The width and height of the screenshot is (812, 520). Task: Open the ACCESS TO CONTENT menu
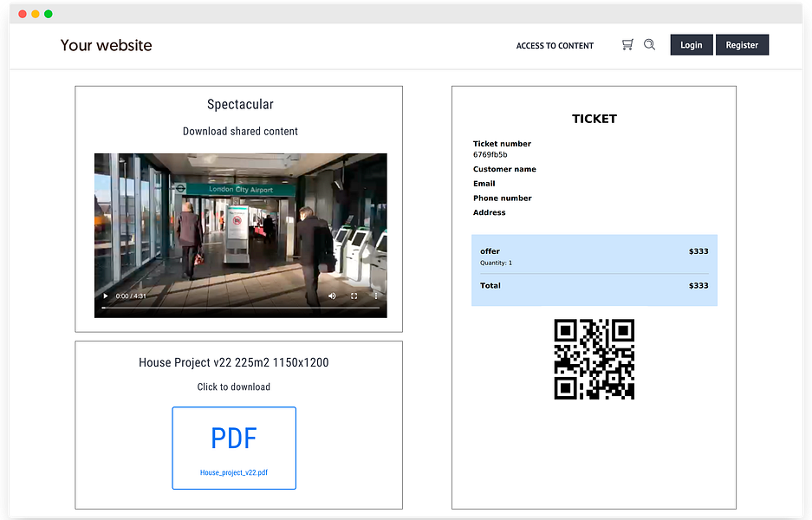point(555,46)
